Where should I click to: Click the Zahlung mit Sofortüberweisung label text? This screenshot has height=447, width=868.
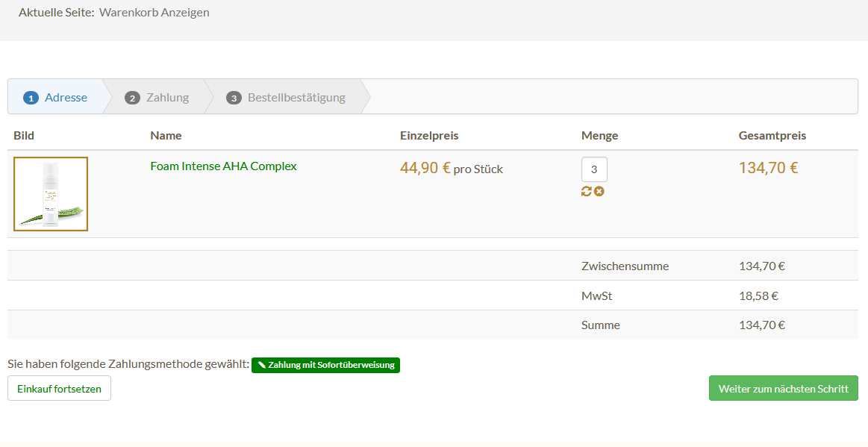(x=331, y=366)
